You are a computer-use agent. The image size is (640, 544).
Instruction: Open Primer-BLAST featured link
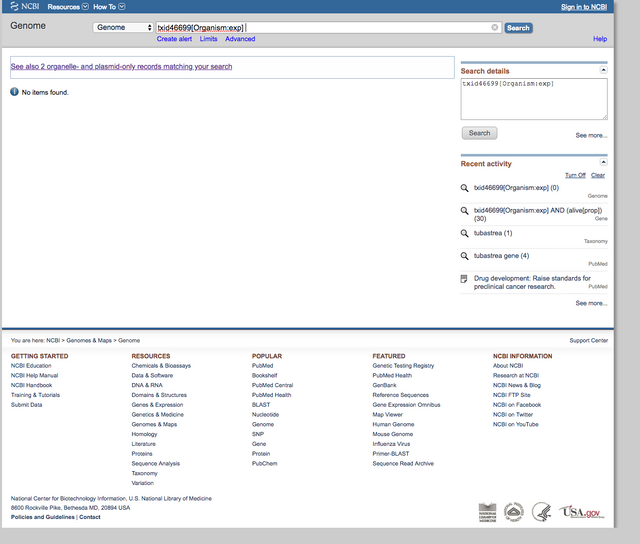click(x=391, y=454)
